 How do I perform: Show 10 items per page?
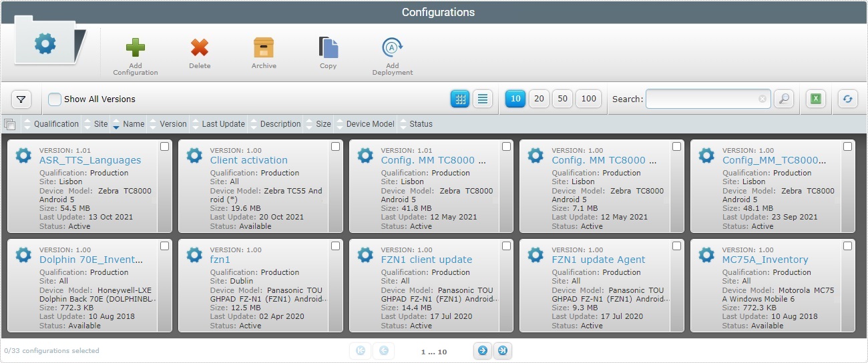[x=515, y=99]
